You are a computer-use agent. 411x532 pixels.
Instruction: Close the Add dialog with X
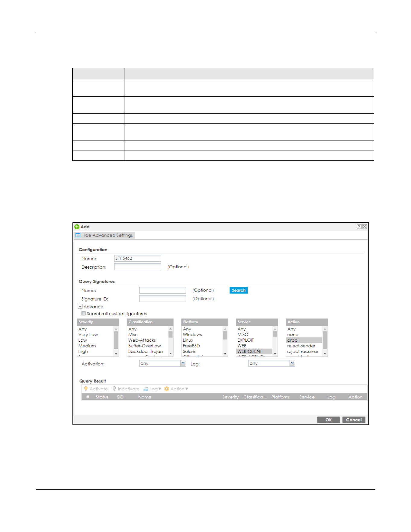click(364, 227)
